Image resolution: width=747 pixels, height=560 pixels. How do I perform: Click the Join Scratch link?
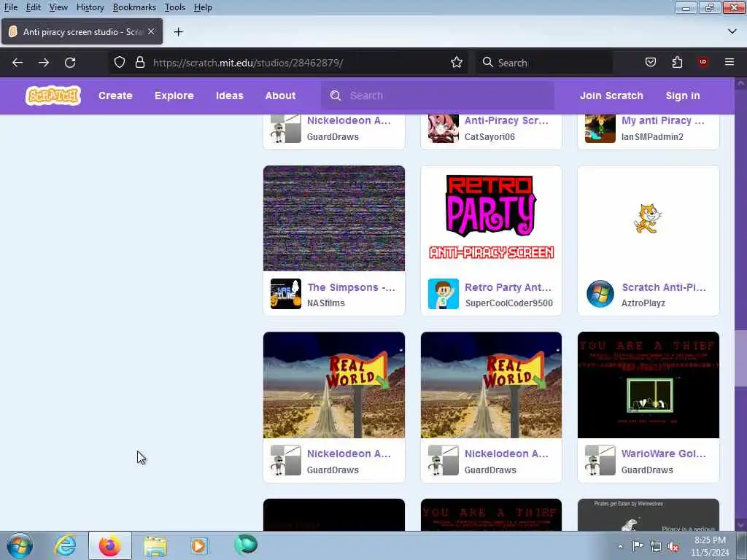click(x=611, y=96)
